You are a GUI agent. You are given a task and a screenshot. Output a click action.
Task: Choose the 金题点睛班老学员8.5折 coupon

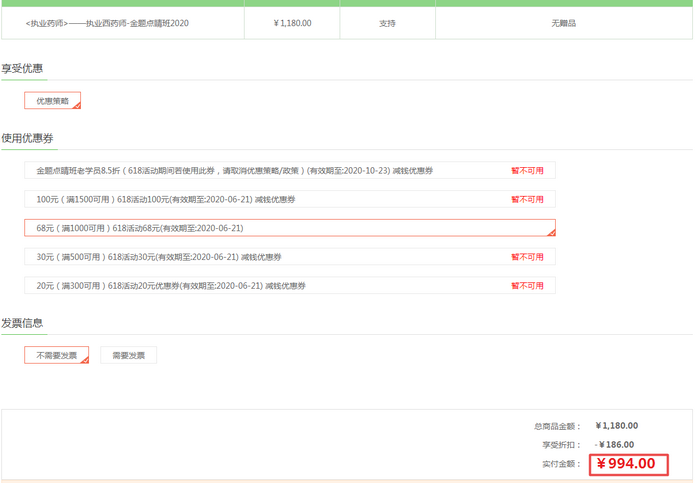(235, 171)
